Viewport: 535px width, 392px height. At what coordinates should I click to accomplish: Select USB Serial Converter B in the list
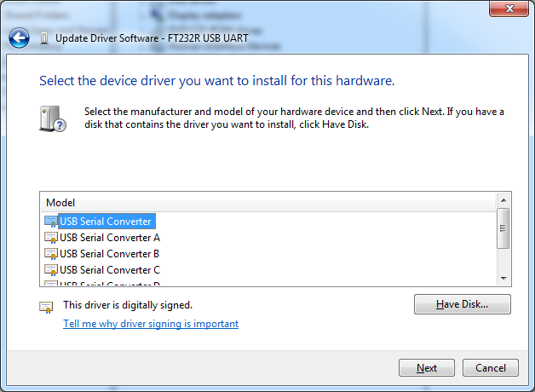(109, 254)
